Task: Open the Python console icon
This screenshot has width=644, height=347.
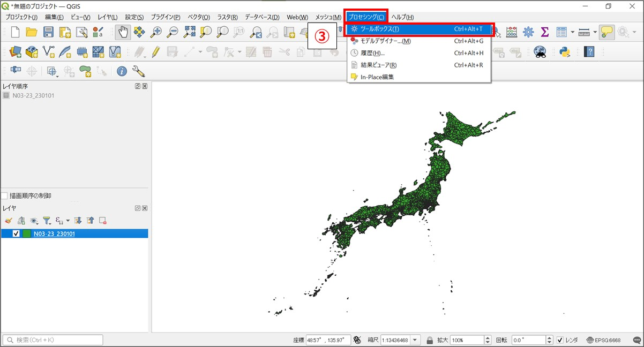Action: pyautogui.click(x=564, y=51)
